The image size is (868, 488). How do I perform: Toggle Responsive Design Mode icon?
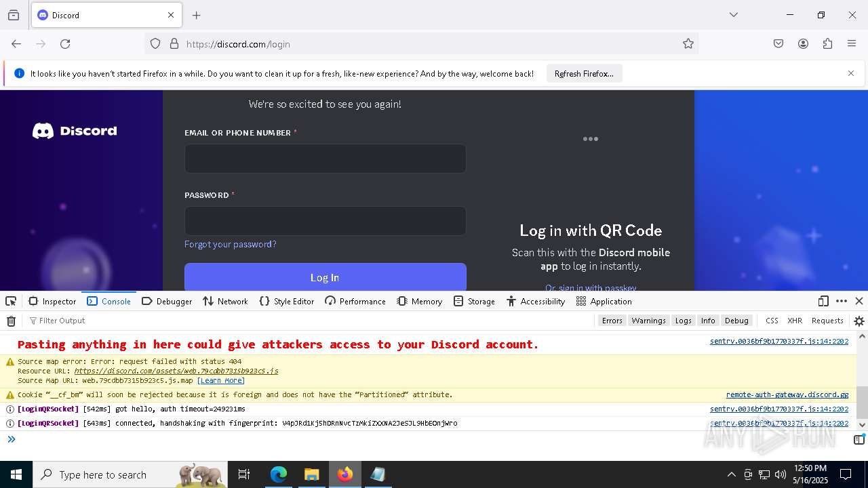point(823,301)
